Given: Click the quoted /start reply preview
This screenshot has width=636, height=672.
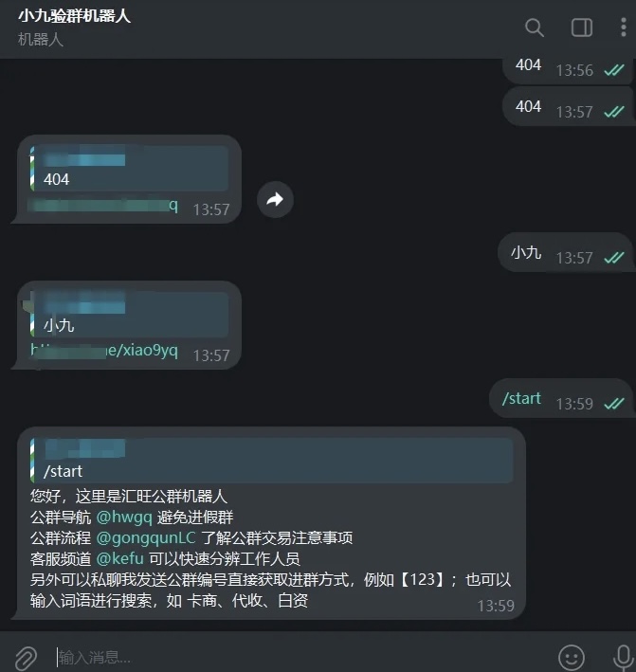Looking at the screenshot, I should click(272, 461).
